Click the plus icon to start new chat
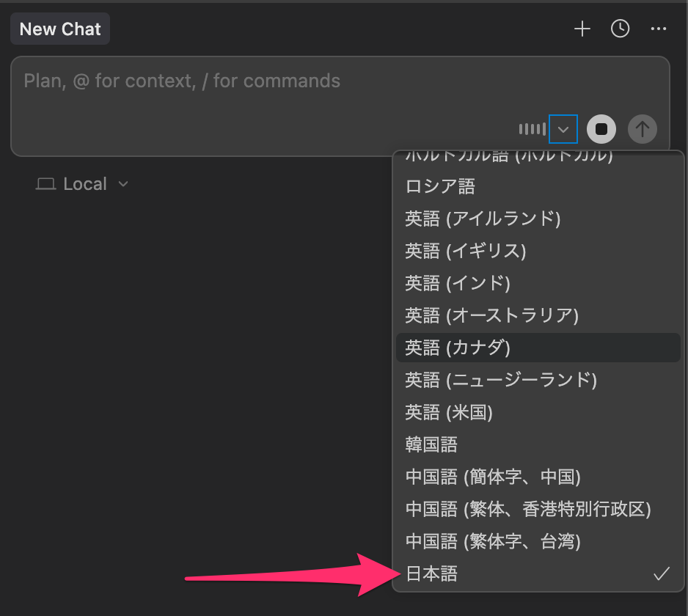This screenshot has height=616, width=688. coord(582,29)
